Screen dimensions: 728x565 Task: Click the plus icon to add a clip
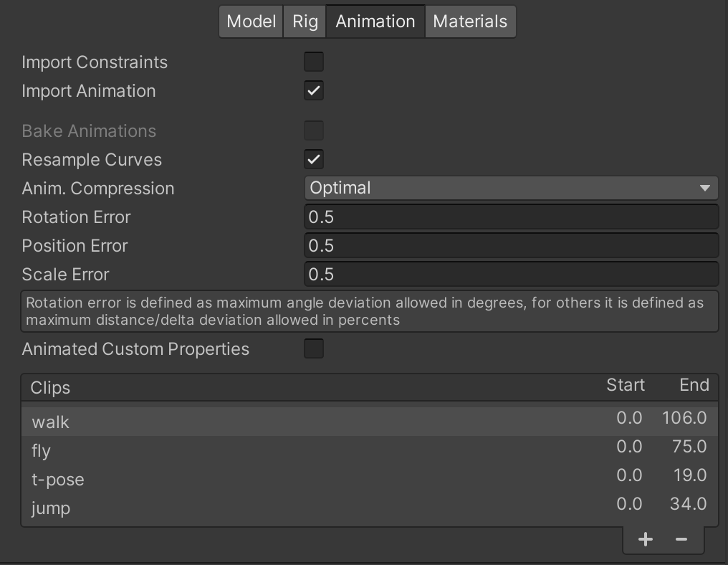[643, 539]
